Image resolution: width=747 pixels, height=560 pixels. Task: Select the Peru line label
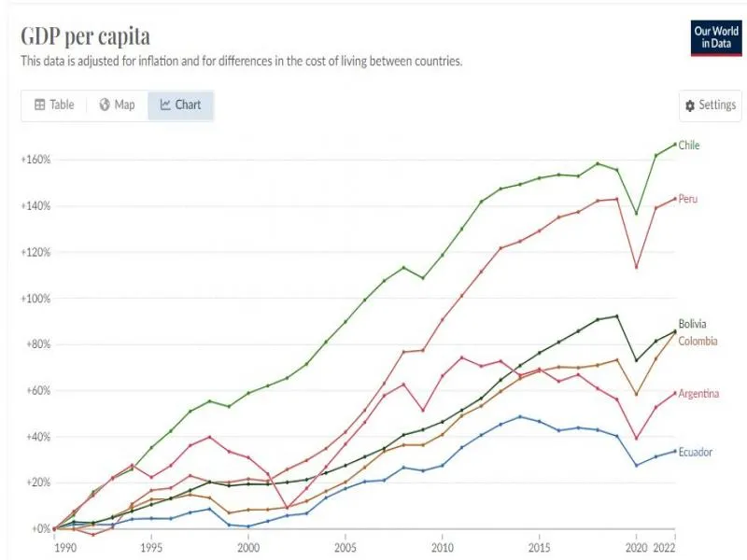click(688, 200)
